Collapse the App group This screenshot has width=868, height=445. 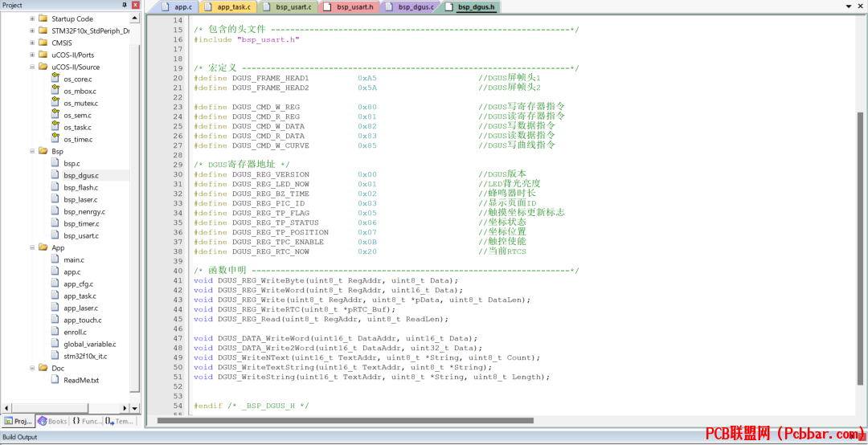(x=32, y=247)
